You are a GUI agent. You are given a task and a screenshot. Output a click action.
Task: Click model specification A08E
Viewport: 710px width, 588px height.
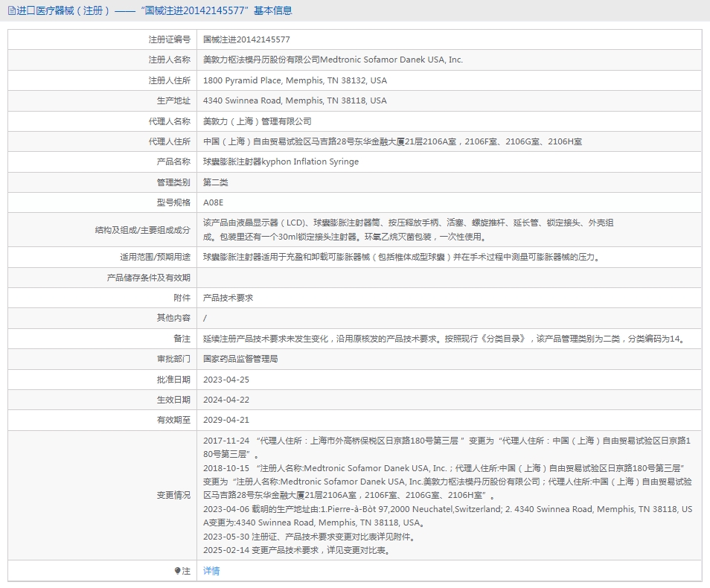[213, 202]
